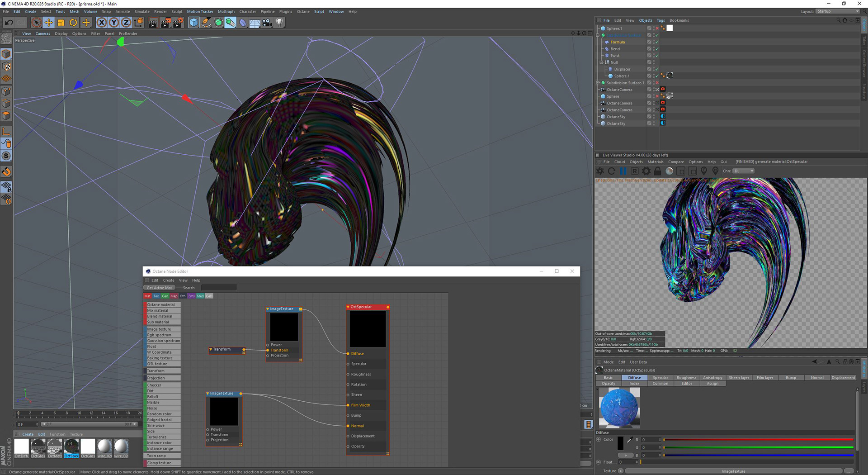Screen dimensions: 868x475
Task: Click Get Active Mat in Node Editor
Action: [159, 288]
